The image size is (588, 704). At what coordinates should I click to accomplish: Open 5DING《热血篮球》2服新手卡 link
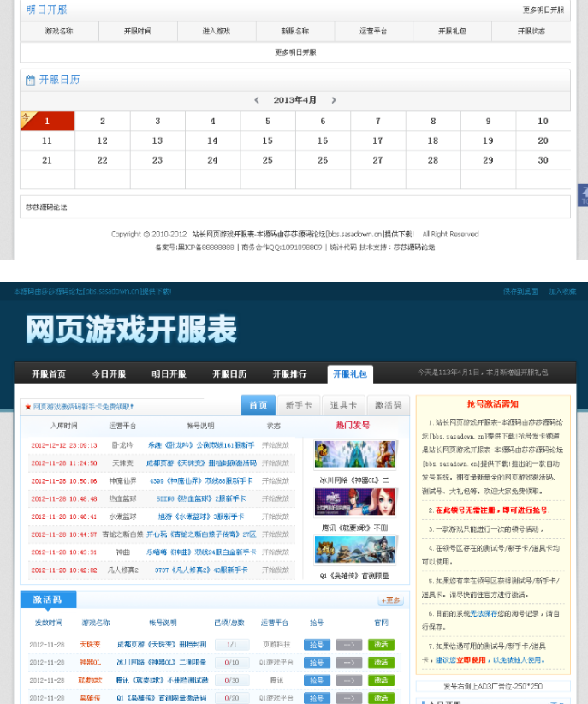tap(201, 498)
